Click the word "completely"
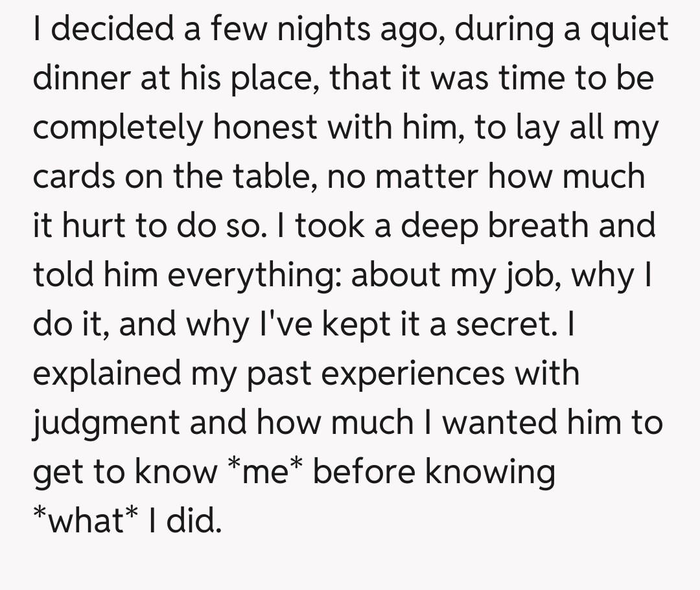The width and height of the screenshot is (700, 590). tap(117, 128)
